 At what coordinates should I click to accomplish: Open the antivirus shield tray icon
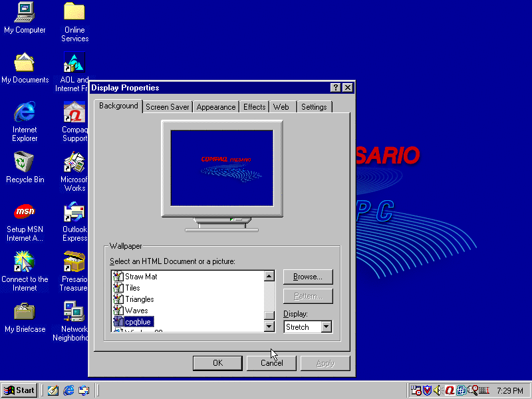point(427,390)
